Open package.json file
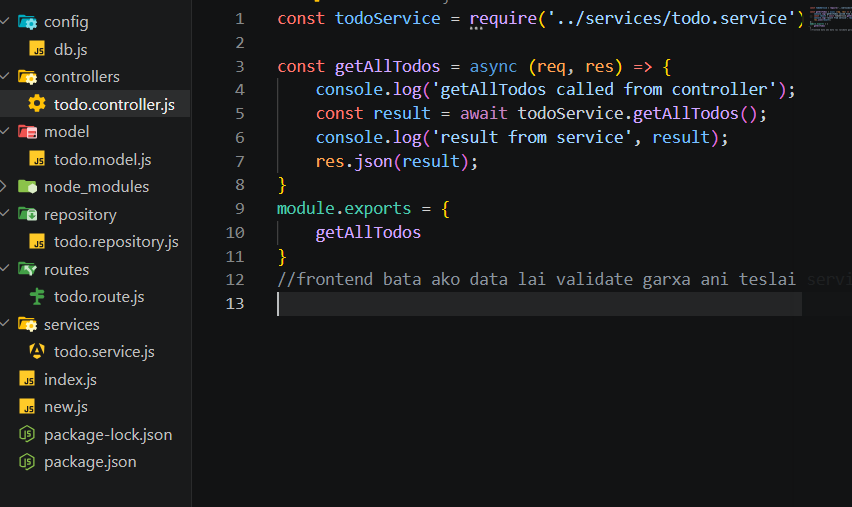Viewport: 852px width, 507px height. (90, 462)
